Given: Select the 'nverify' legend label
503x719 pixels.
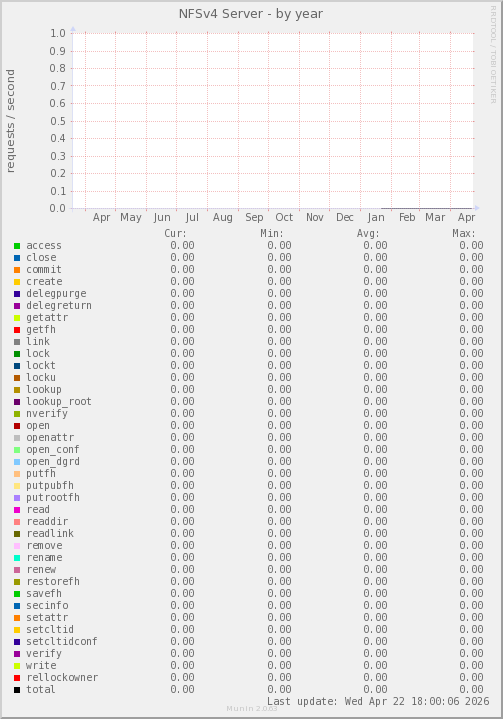Looking at the screenshot, I should [x=47, y=413].
